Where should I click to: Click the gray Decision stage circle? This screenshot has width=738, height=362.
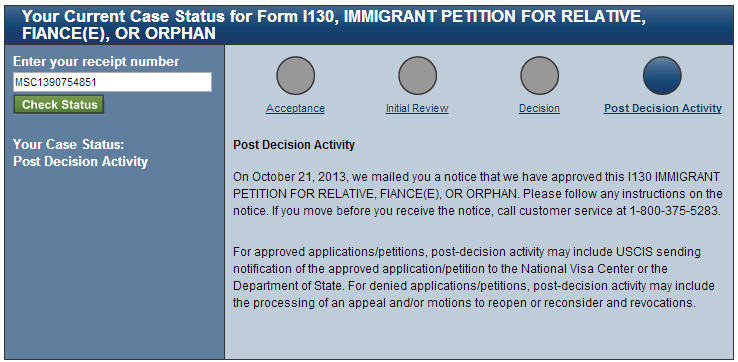[539, 75]
